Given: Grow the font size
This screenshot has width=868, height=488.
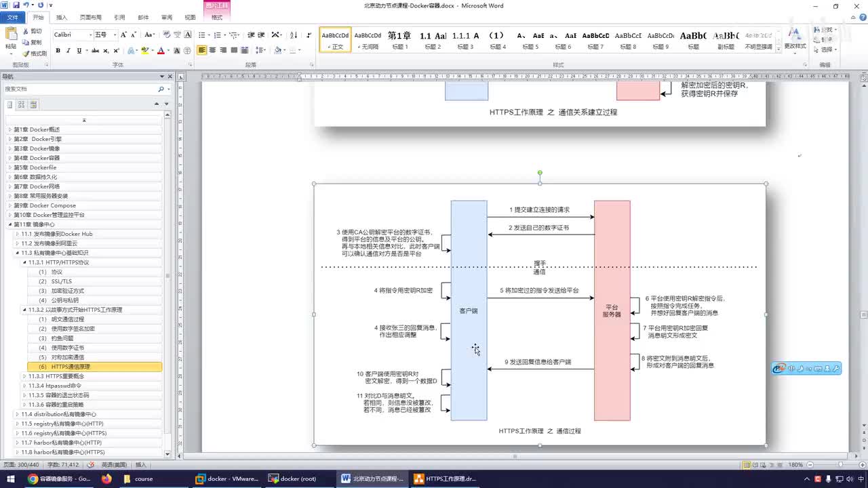Looking at the screenshot, I should coord(124,35).
